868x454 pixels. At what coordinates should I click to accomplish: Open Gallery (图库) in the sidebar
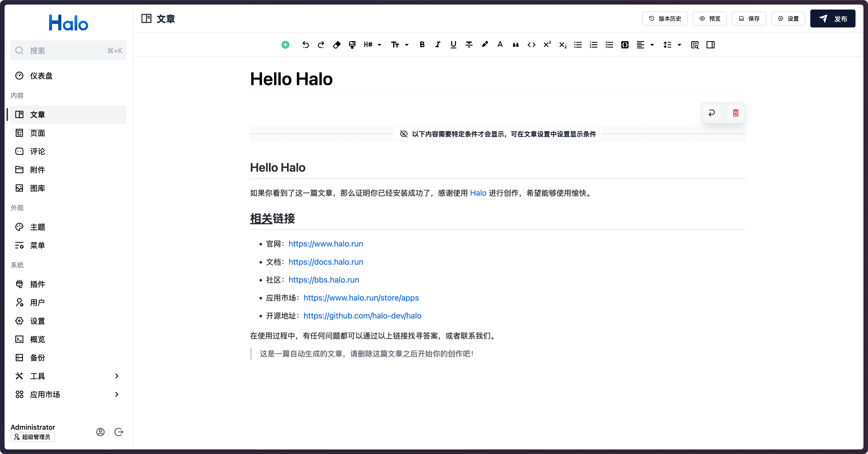click(68, 188)
